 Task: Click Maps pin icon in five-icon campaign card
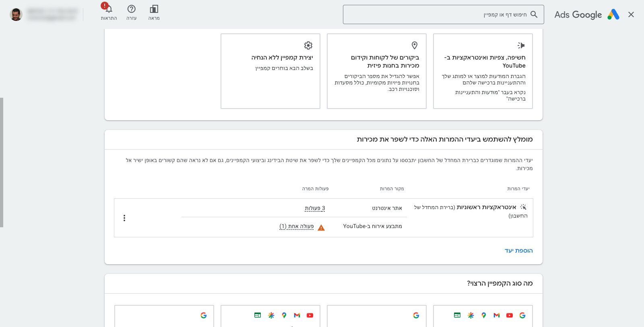pyautogui.click(x=284, y=315)
